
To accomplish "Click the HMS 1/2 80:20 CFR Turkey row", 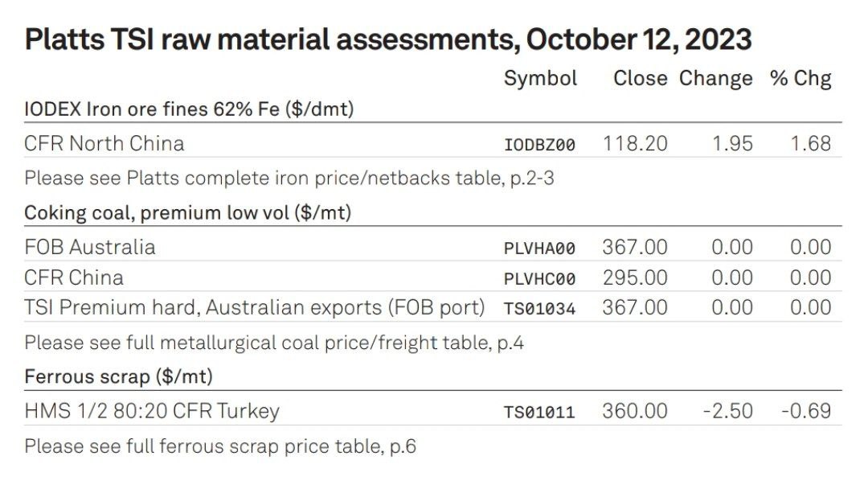I will (433, 411).
